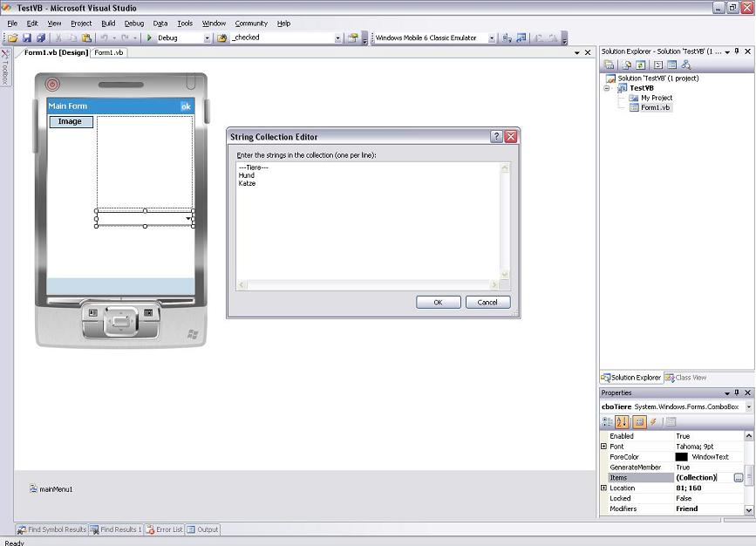Open the _checked find combo dropdown
Screen dimensions: 756x546
click(x=337, y=38)
